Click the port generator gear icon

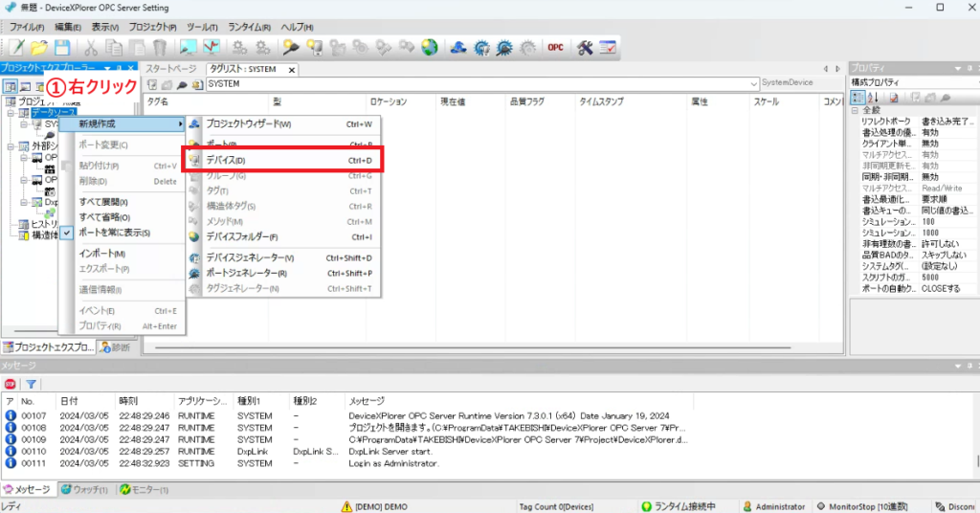coord(504,48)
